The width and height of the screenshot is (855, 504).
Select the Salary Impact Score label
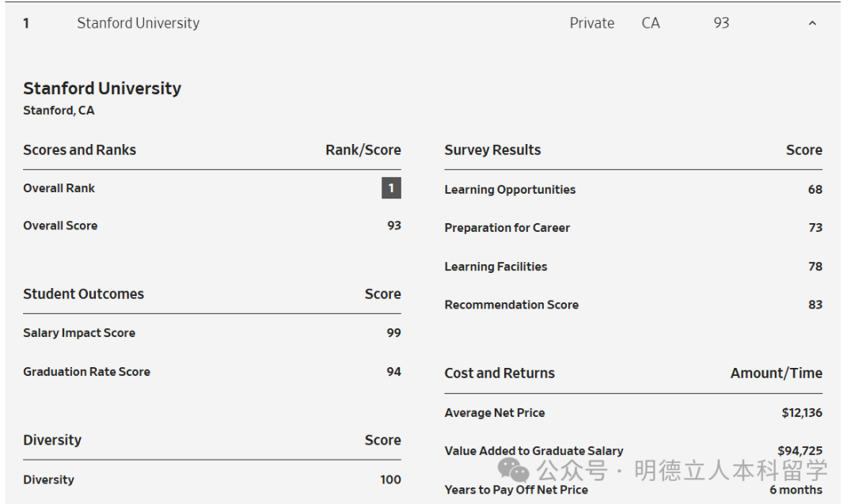click(79, 333)
